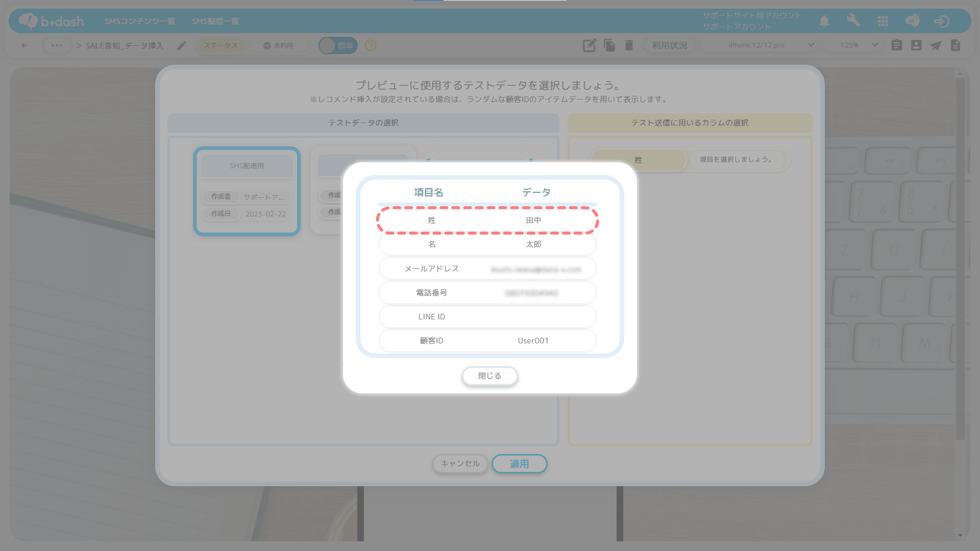
Task: Click the 閉じる button
Action: [490, 376]
